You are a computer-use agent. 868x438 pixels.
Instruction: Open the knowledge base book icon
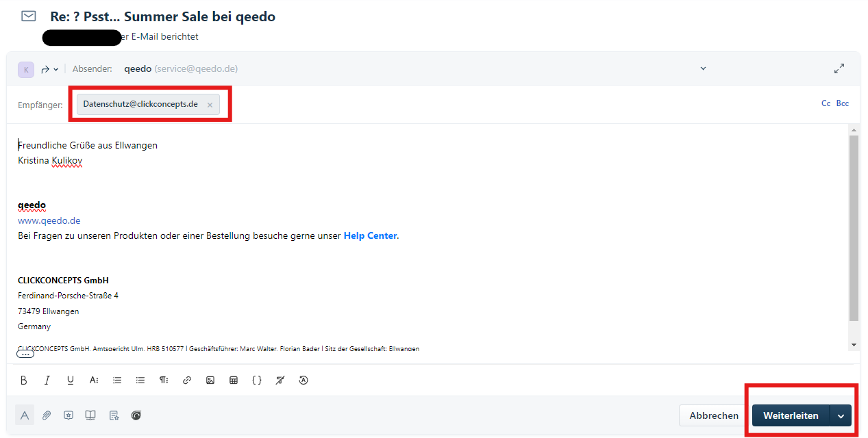[90, 415]
